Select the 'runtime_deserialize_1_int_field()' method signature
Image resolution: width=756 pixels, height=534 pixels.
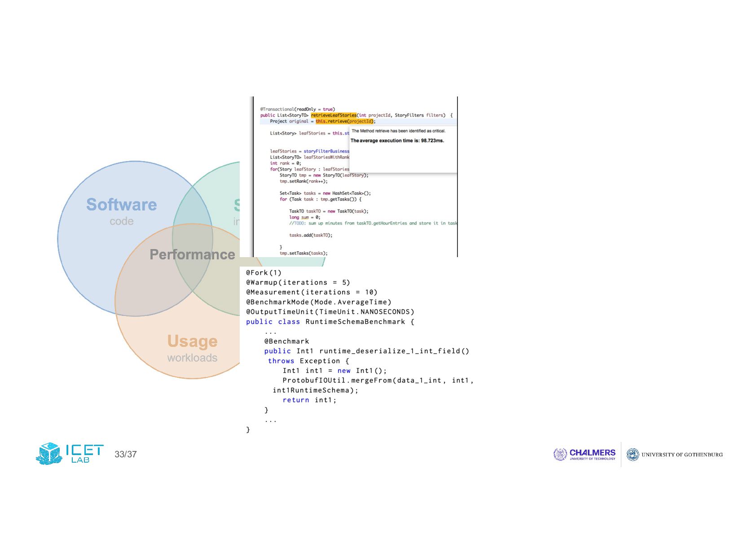pyautogui.click(x=367, y=351)
